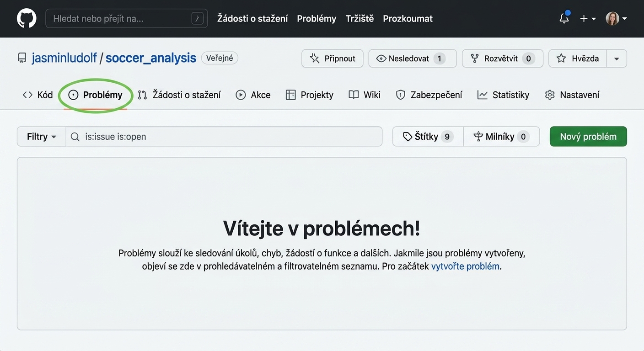This screenshot has width=644, height=351.
Task: Open the 'Wiki' tab
Action: (x=365, y=95)
